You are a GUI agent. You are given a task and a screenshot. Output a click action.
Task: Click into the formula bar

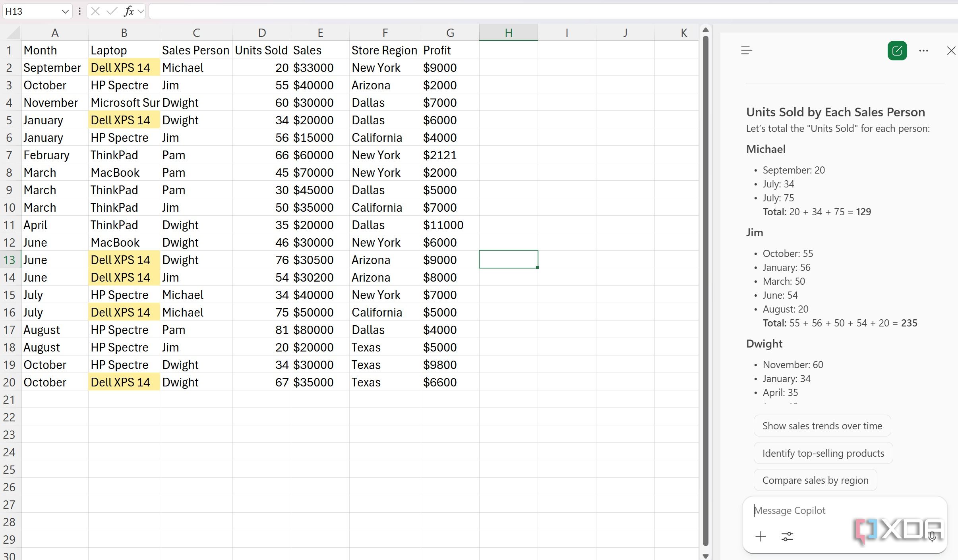click(x=552, y=11)
